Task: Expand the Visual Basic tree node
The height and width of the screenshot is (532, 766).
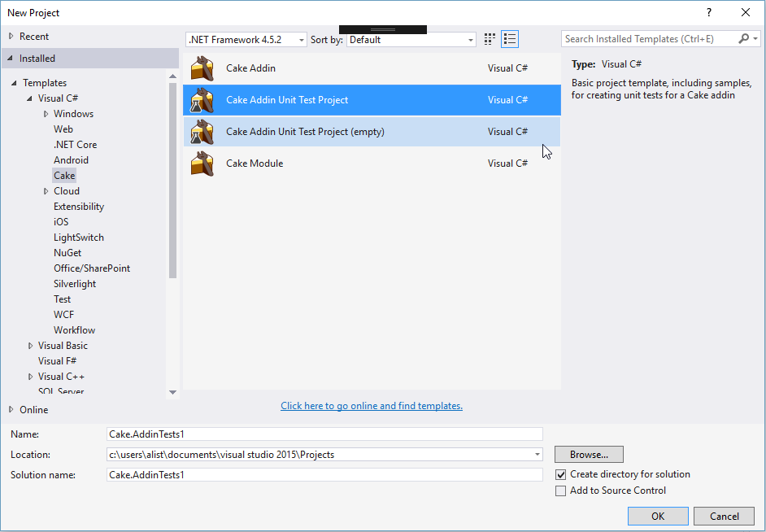Action: click(x=30, y=346)
